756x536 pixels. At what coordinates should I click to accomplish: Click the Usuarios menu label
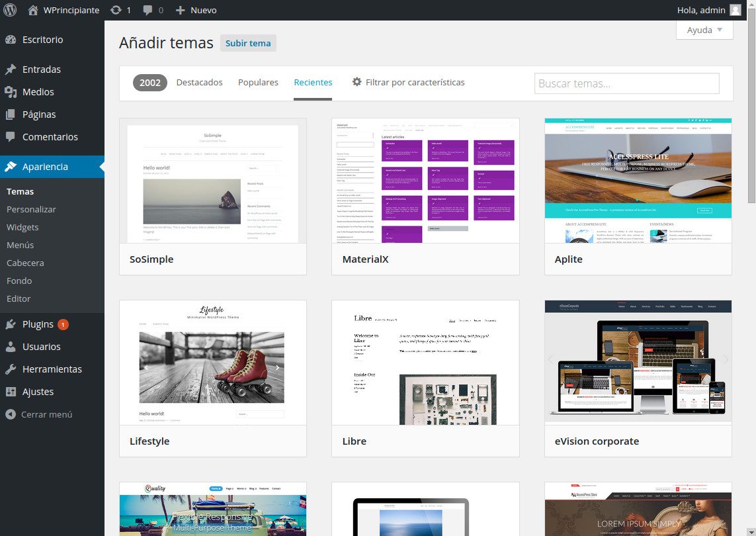(42, 347)
